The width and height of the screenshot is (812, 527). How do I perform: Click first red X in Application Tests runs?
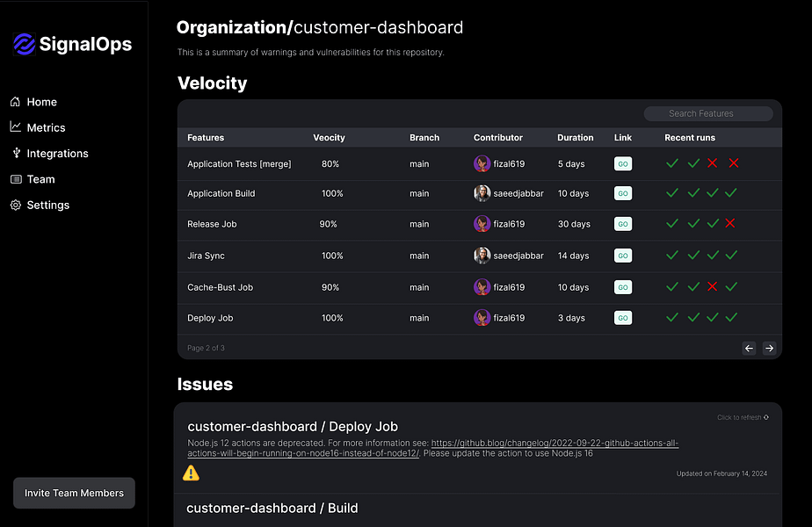(x=713, y=163)
